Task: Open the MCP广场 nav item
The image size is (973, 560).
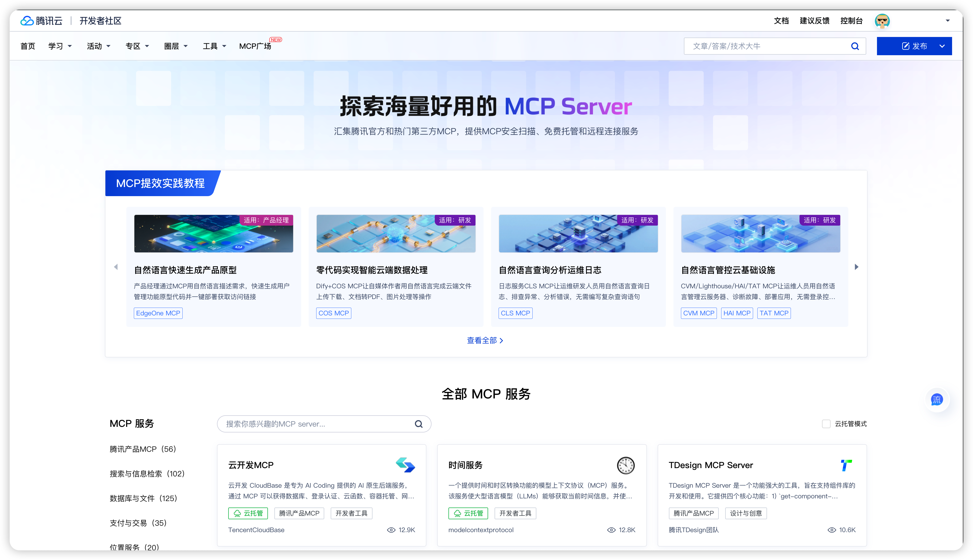Action: [x=255, y=46]
